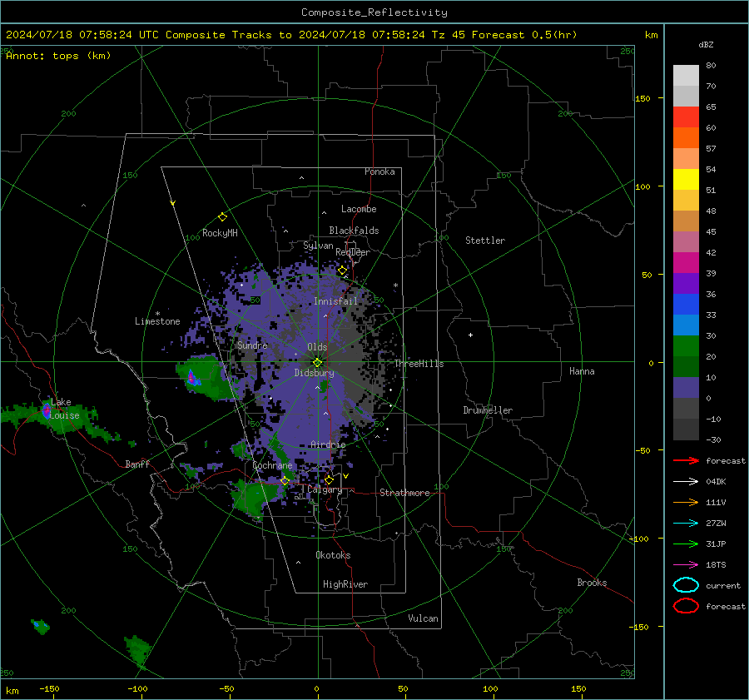Click the ThreeHills label
749x700 pixels.
pyautogui.click(x=419, y=364)
